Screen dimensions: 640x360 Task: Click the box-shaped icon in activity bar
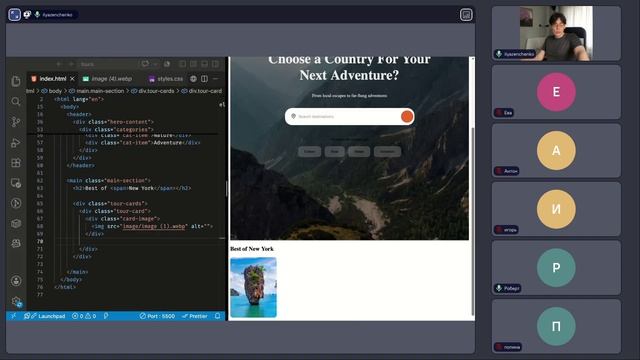16,223
